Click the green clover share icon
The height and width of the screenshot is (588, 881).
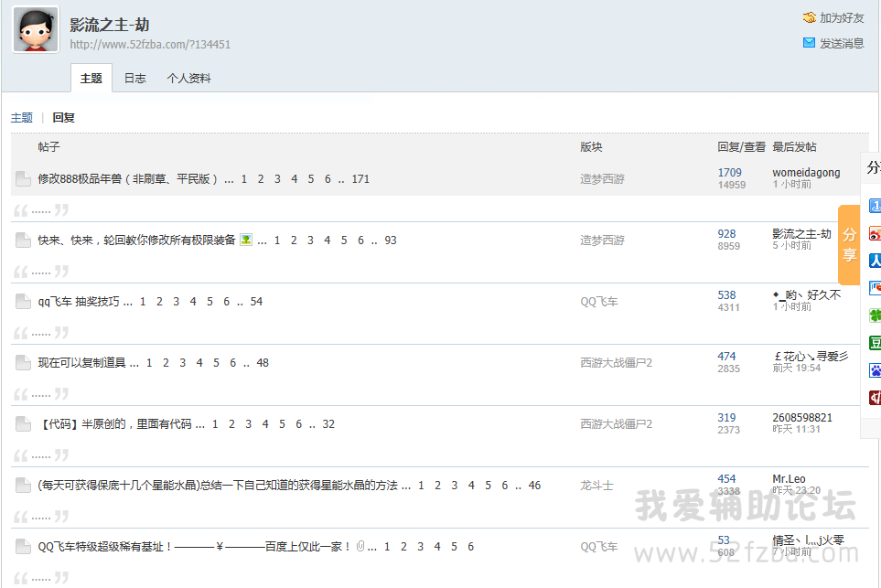pos(876,315)
